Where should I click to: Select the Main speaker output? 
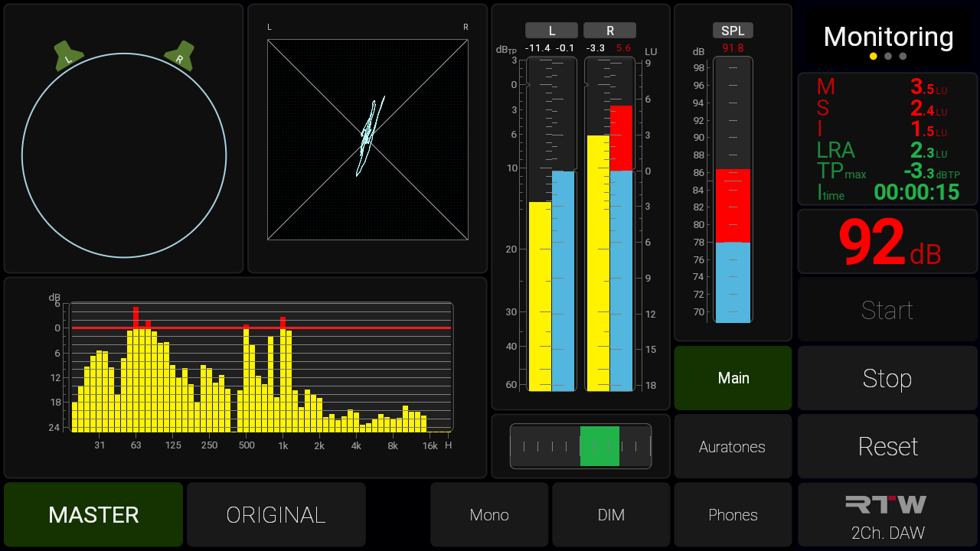[x=733, y=378]
